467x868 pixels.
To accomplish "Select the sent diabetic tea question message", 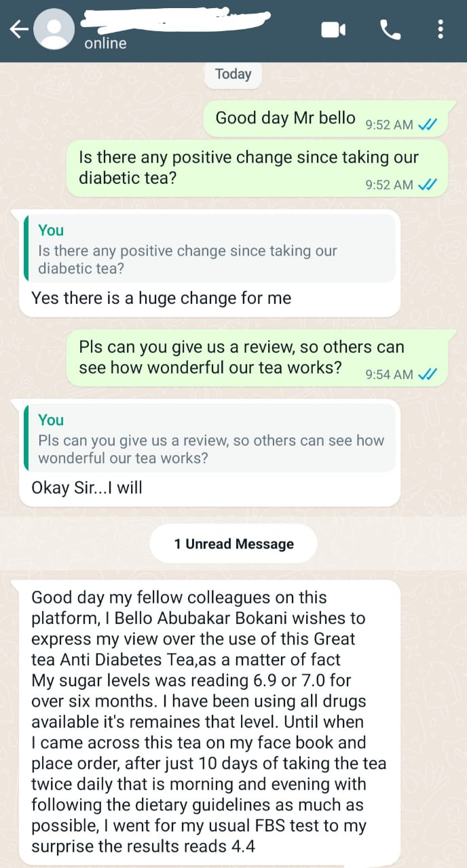I will tap(248, 167).
